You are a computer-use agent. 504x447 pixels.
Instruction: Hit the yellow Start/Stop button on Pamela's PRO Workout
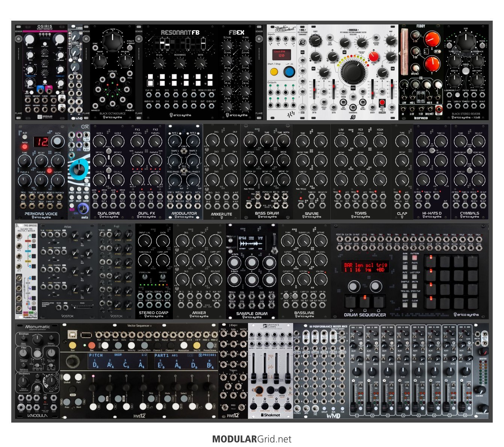coord(275,72)
